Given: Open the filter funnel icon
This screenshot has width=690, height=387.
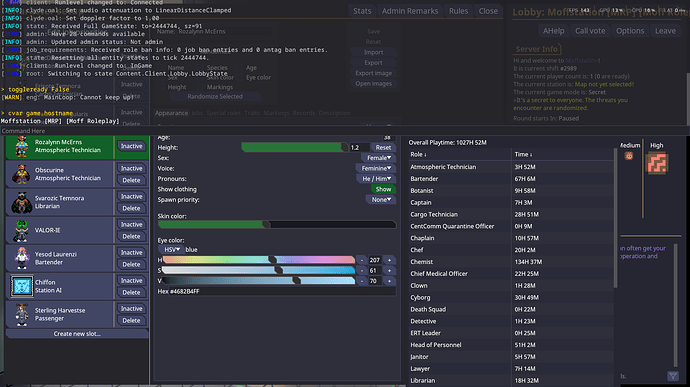Looking at the screenshot, I should tap(673, 376).
